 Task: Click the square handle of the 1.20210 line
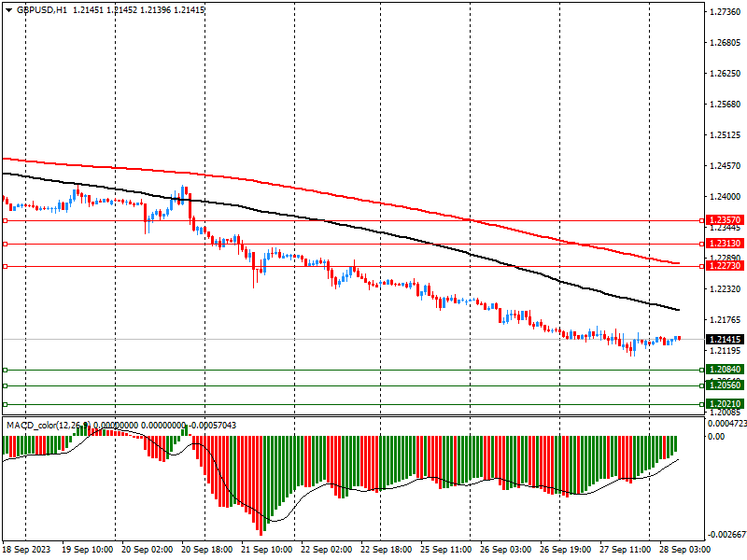click(6, 404)
